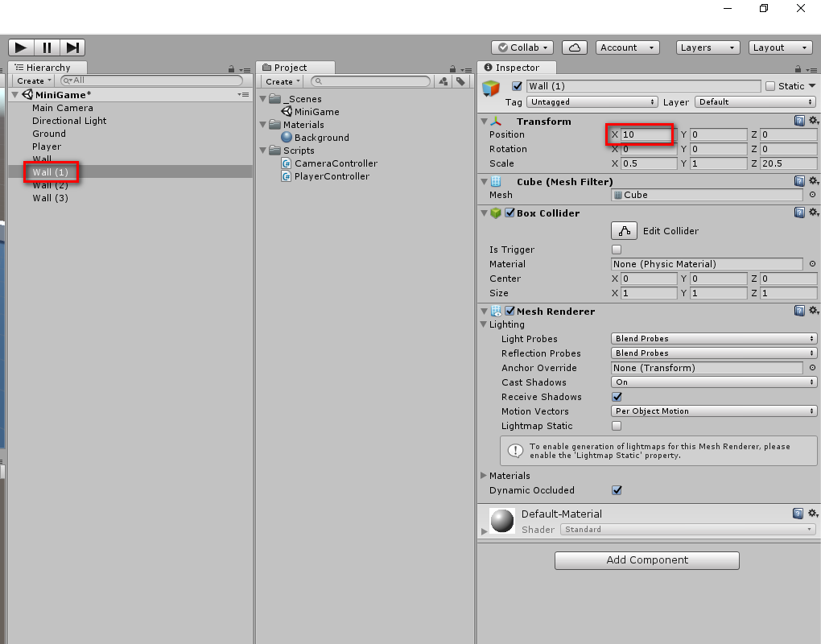Open the Static options dropdown arrow

click(812, 86)
